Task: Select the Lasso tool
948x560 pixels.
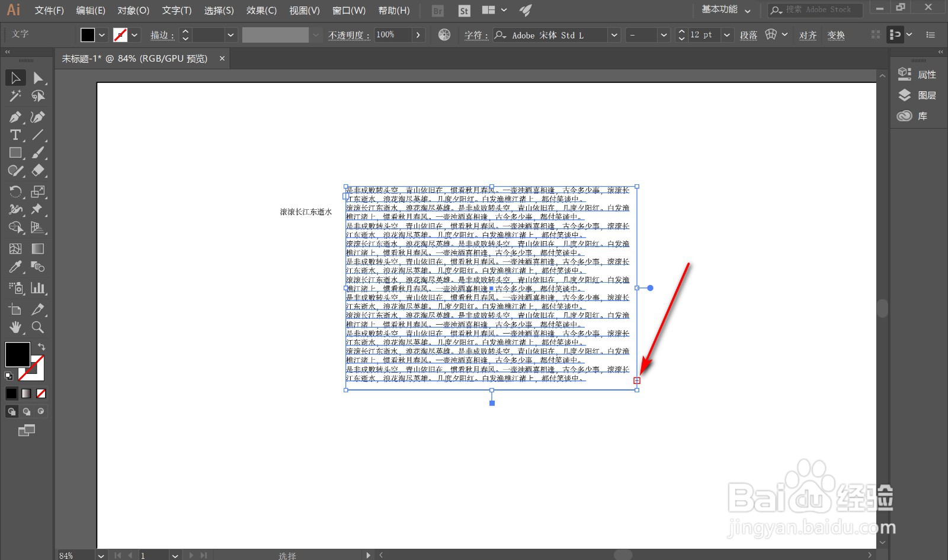Action: coord(38,96)
